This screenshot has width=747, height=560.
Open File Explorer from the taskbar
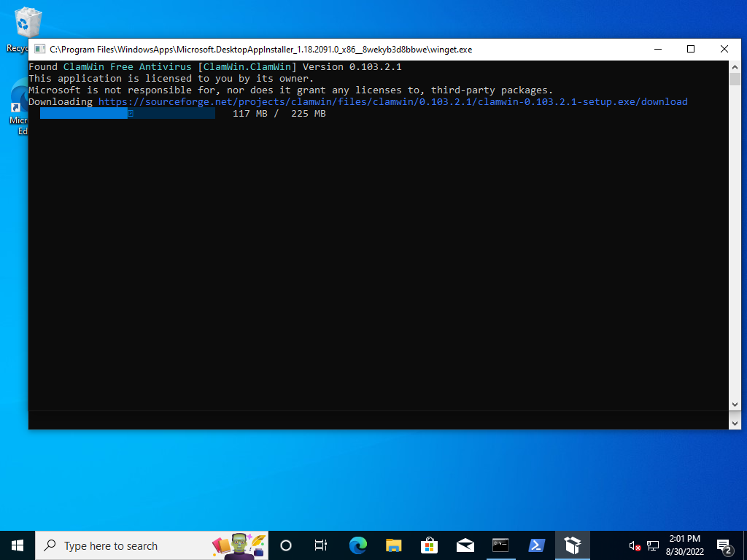coord(393,545)
